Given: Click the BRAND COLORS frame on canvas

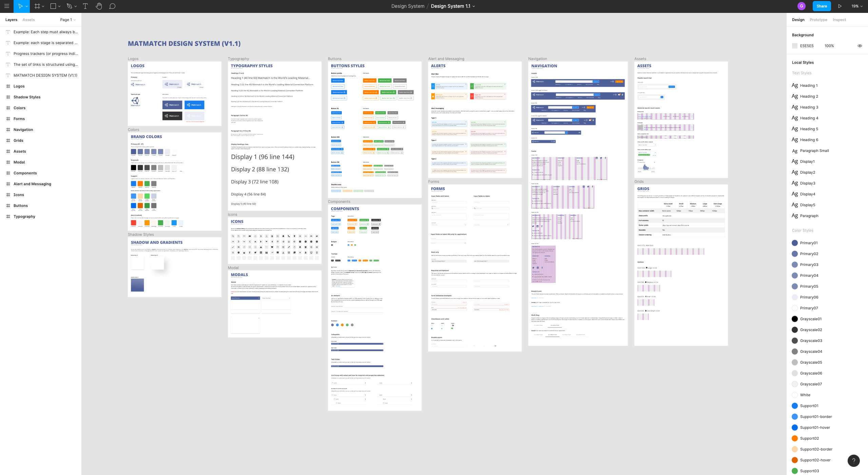Looking at the screenshot, I should [174, 182].
